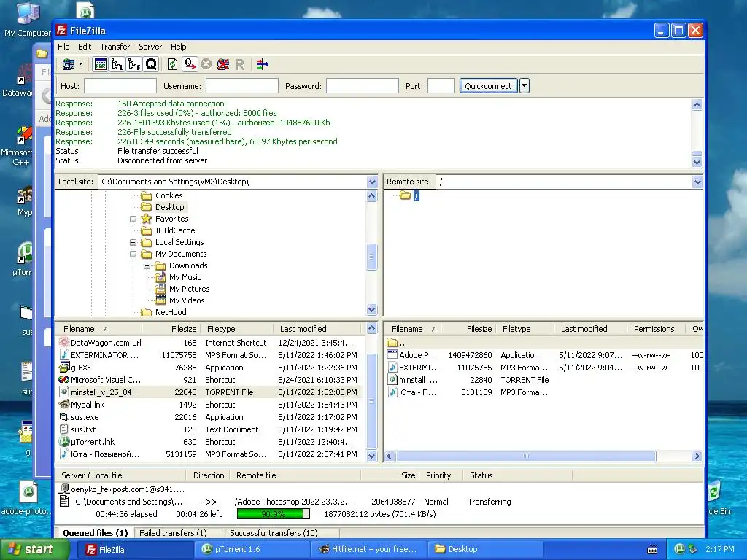Toggle the transfer queue display icon
747x560 pixels.
tap(151, 64)
